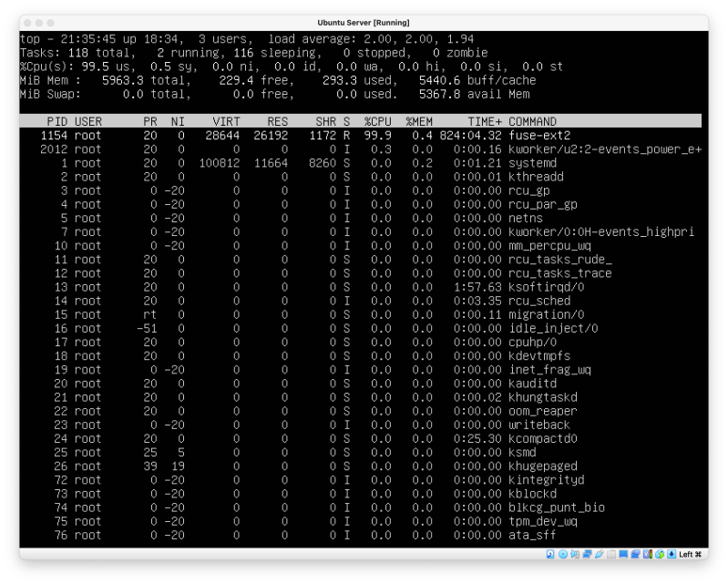Toggle the mouse integration status icon
The image size is (728, 584).
click(x=660, y=554)
